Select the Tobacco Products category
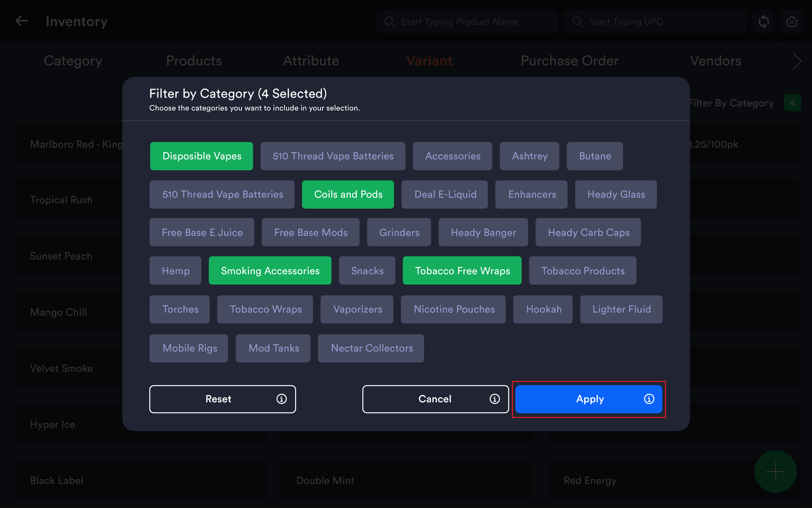812x508 pixels. coord(583,271)
